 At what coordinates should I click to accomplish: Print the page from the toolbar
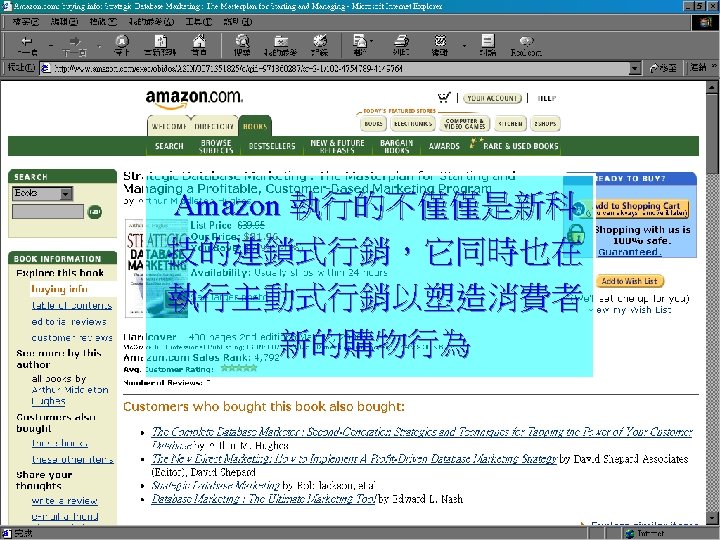(401, 46)
